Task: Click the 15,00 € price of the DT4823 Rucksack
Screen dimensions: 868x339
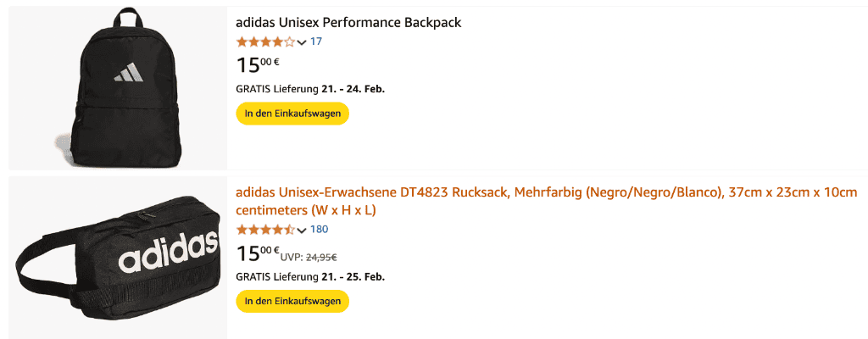Action: click(x=258, y=253)
